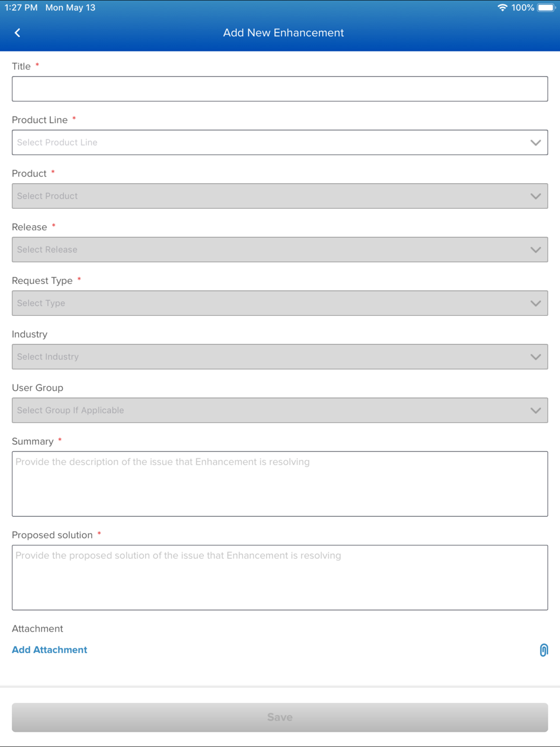The width and height of the screenshot is (560, 747).
Task: Tap the battery indicator icon
Action: pos(546,8)
